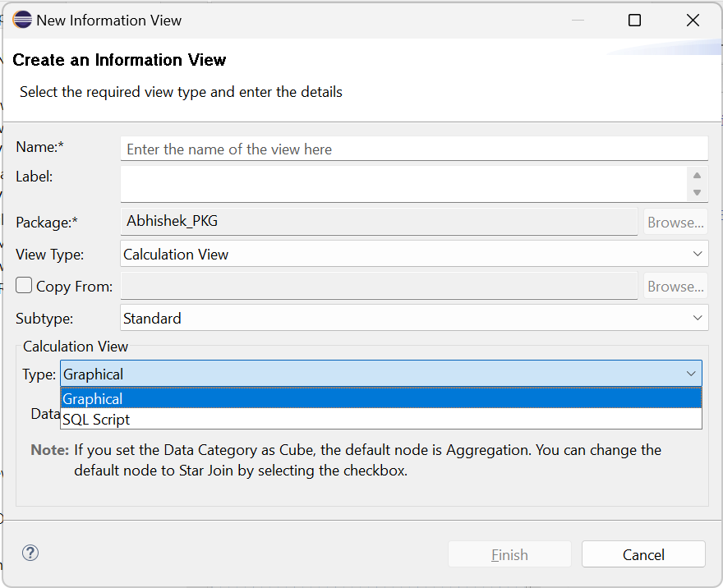Click the Name input field
The image size is (723, 588).
pos(413,149)
